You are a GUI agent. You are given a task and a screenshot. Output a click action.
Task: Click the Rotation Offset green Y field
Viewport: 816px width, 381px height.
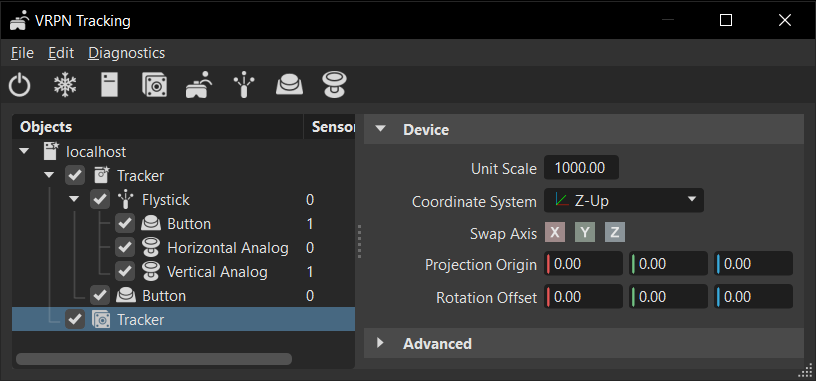click(668, 297)
